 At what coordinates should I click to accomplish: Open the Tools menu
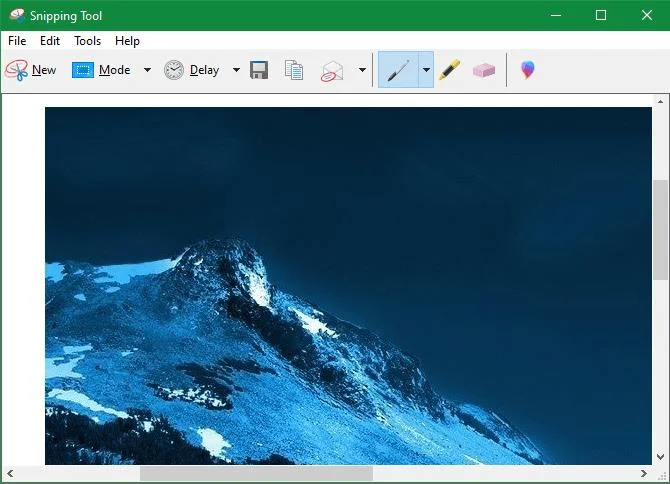coord(88,41)
